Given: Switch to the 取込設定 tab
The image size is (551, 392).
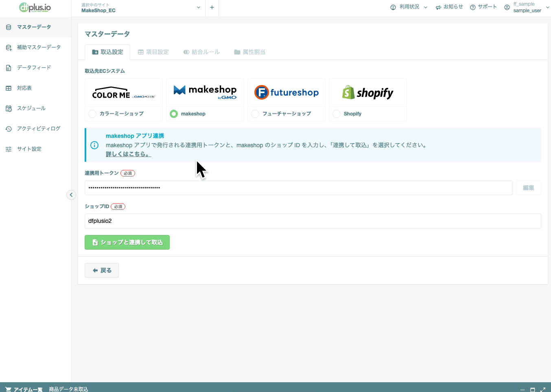Looking at the screenshot, I should pos(107,52).
